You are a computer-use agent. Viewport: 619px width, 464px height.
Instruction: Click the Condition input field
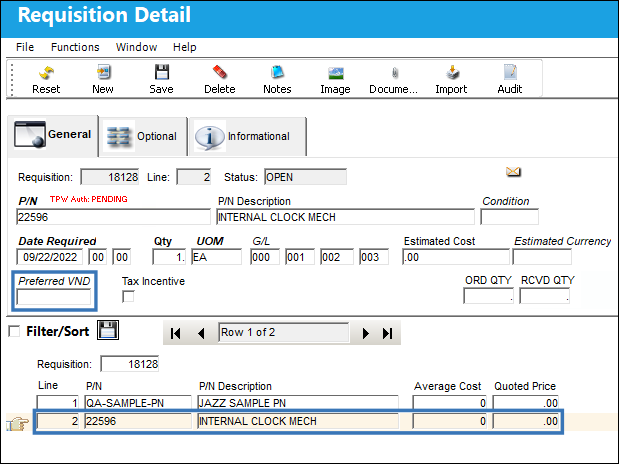(x=509, y=217)
